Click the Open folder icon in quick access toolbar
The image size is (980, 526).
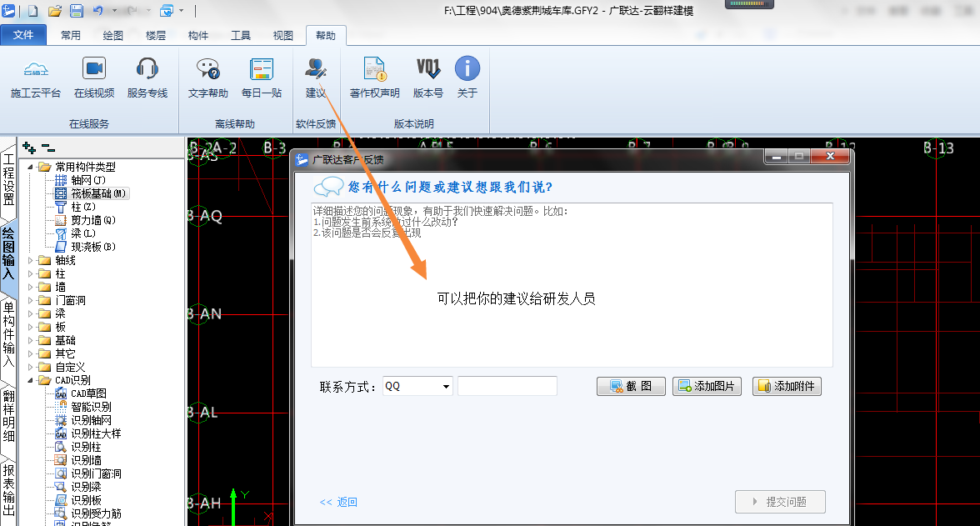point(55,11)
